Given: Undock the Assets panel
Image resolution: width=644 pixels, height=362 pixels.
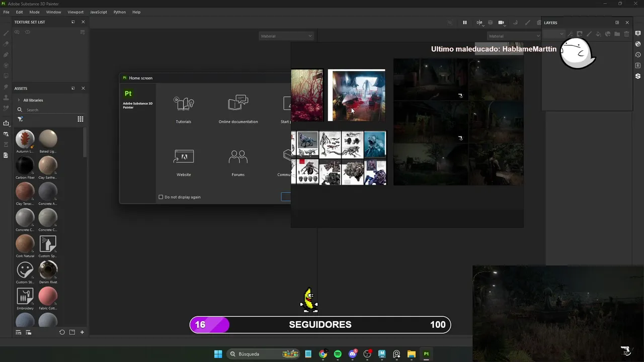Looking at the screenshot, I should (73, 88).
